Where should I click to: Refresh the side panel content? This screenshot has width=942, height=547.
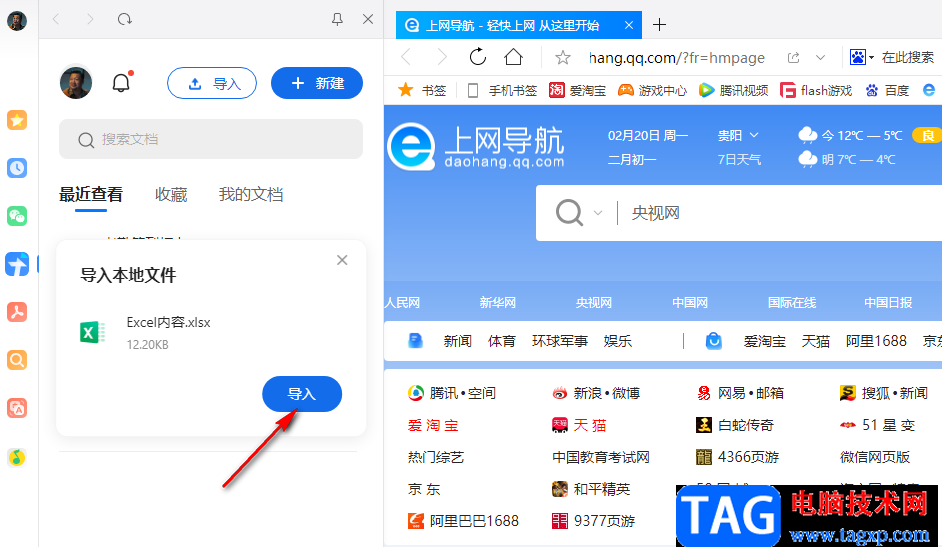[x=124, y=19]
